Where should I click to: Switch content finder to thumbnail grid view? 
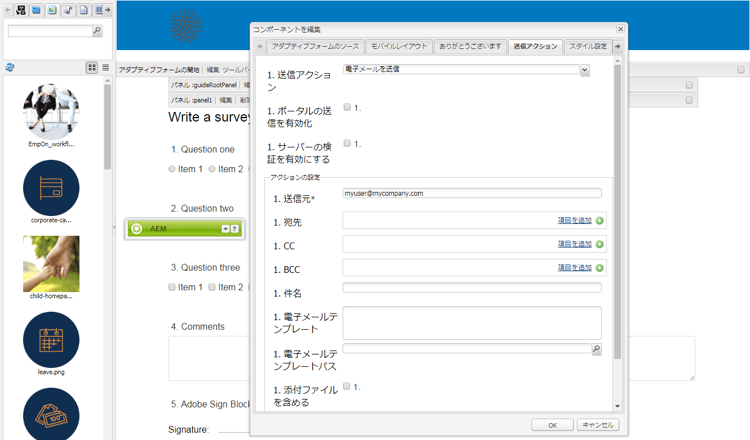(x=92, y=67)
